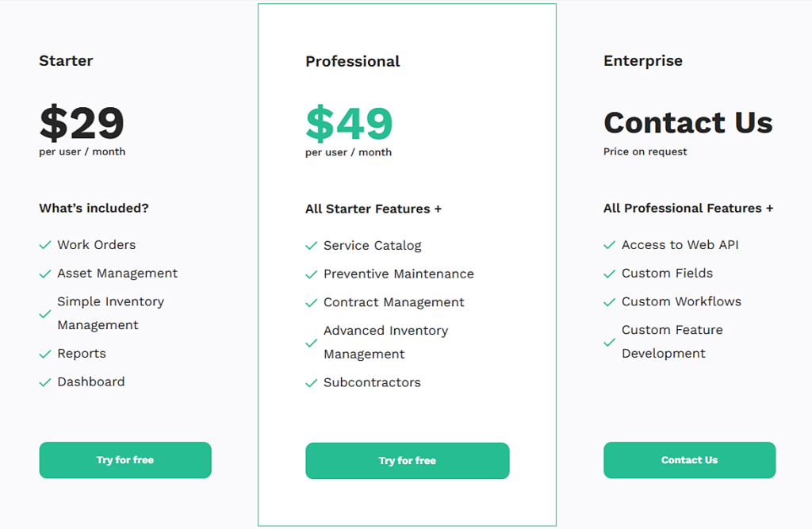Select the check icon beside Service Catalog
The height and width of the screenshot is (529, 812).
click(x=311, y=246)
